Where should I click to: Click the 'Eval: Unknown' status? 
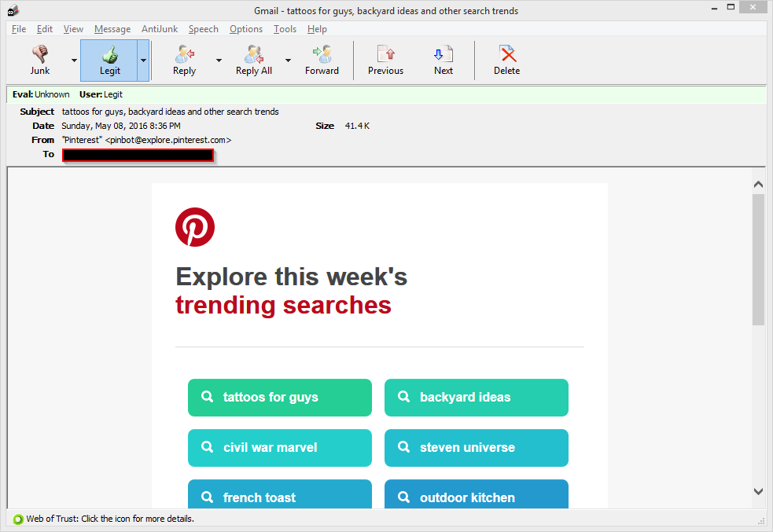(x=41, y=94)
